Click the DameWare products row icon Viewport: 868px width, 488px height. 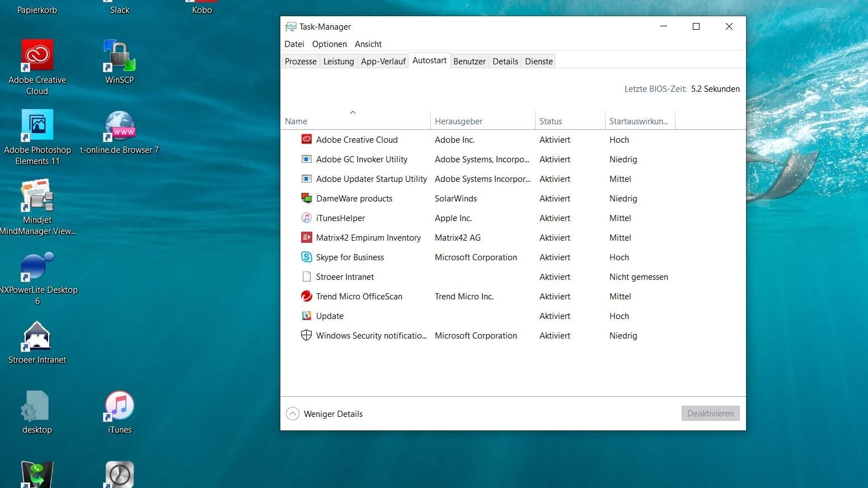(306, 198)
